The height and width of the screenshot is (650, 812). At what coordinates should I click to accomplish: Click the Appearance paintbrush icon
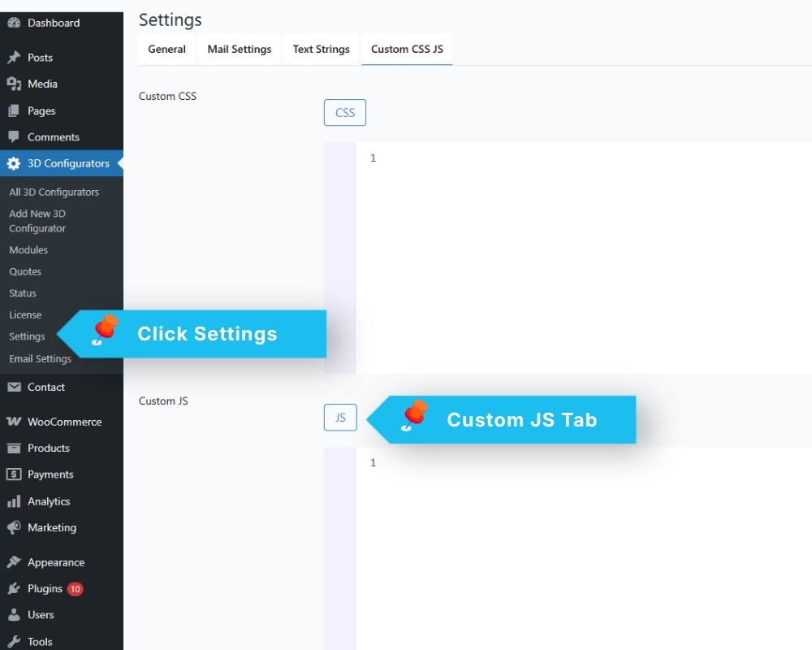tap(14, 562)
